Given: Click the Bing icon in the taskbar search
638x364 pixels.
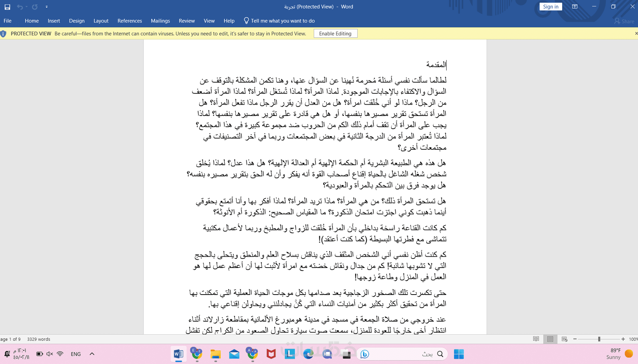Looking at the screenshot, I should pos(365,354).
